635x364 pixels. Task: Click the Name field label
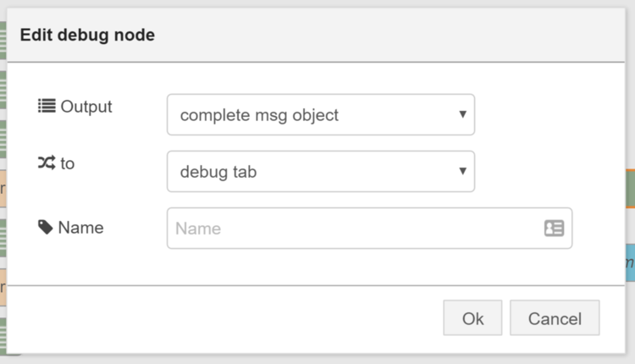pos(81,228)
